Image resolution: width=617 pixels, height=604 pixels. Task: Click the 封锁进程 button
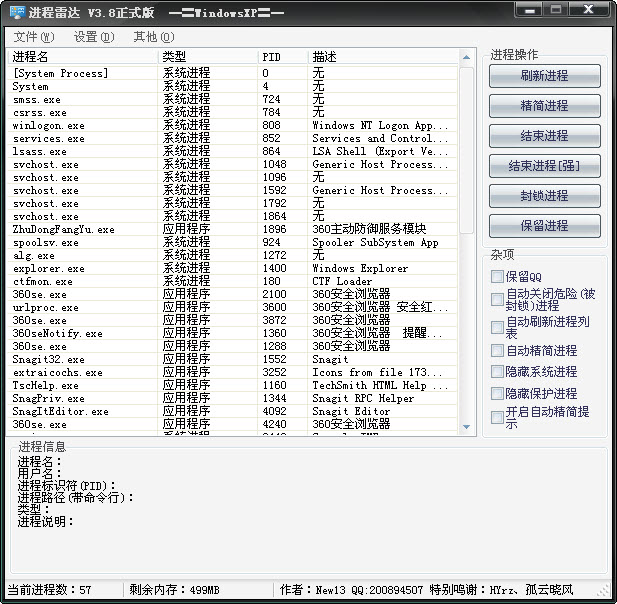[x=545, y=196]
